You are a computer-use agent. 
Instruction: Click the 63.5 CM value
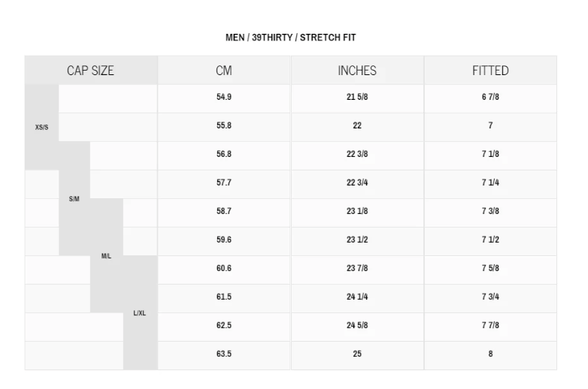[223, 354]
